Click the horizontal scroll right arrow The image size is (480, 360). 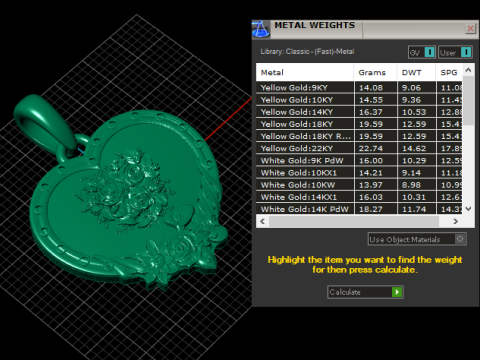(456, 221)
